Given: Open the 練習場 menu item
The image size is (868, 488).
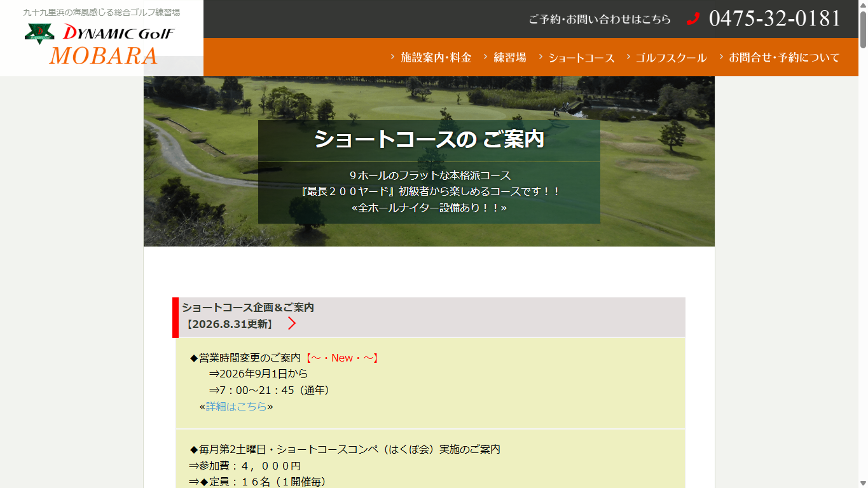Looking at the screenshot, I should (x=510, y=57).
